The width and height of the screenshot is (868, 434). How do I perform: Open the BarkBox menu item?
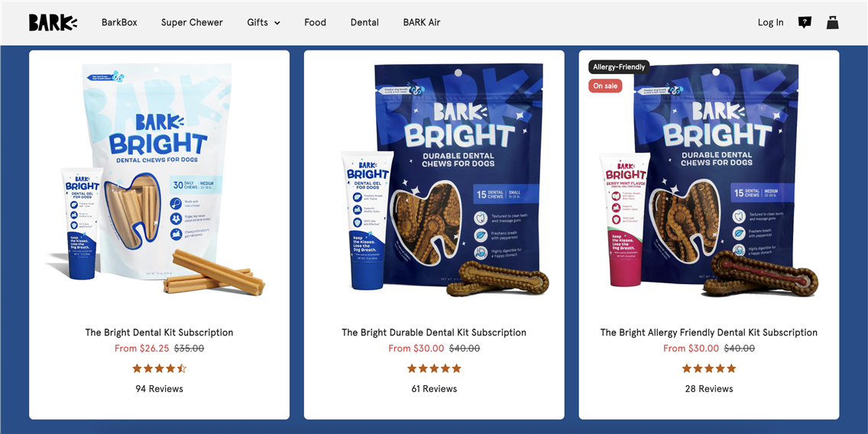tap(119, 23)
